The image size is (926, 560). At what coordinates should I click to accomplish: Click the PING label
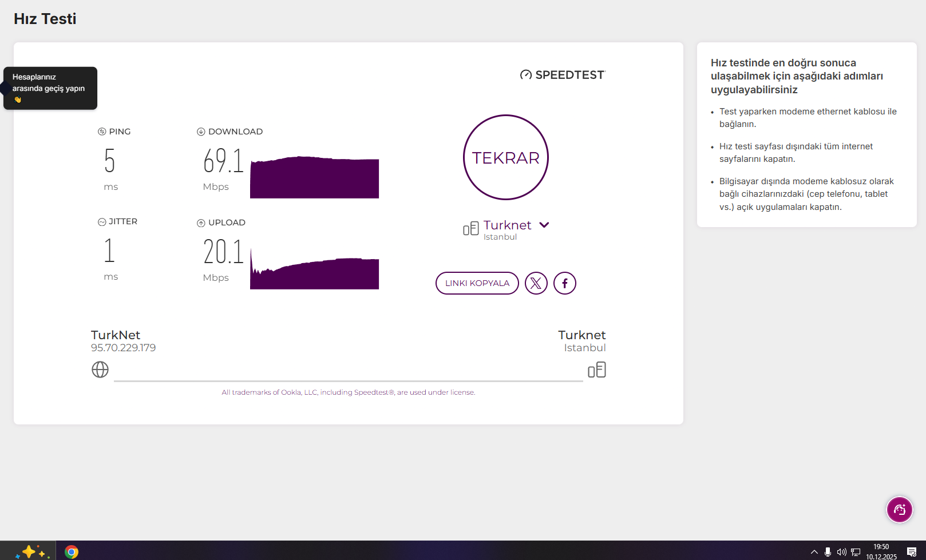tap(120, 132)
